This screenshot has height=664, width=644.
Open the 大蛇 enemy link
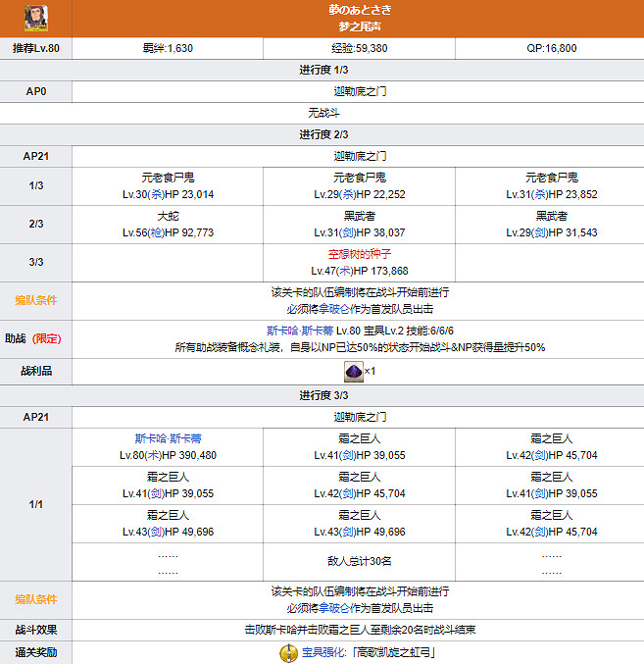[167, 216]
